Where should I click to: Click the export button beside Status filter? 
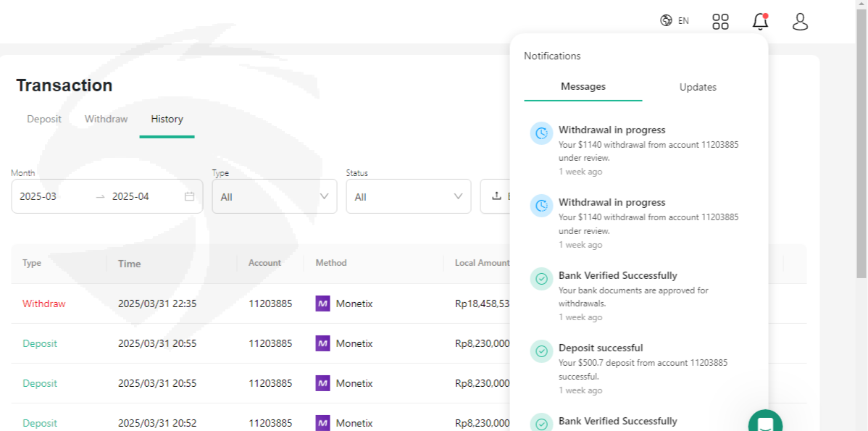click(496, 196)
